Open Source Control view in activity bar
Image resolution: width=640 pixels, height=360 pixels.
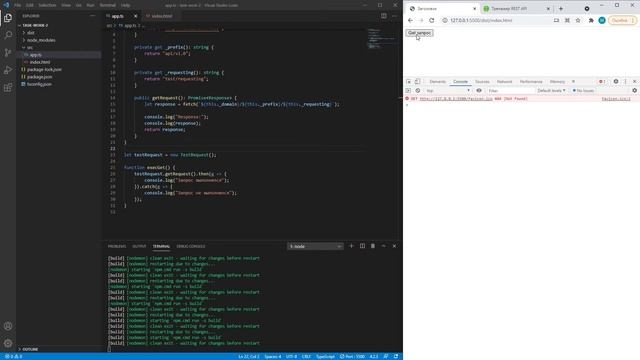[x=8, y=53]
